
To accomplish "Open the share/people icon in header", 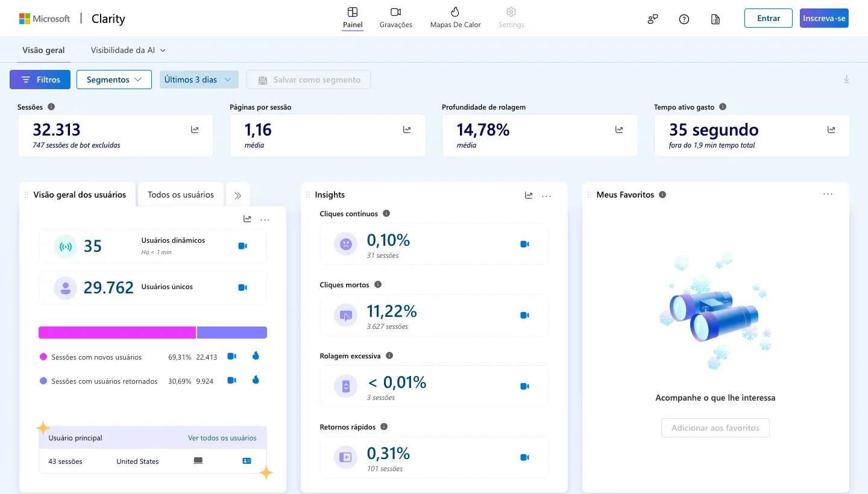I will [x=653, y=19].
